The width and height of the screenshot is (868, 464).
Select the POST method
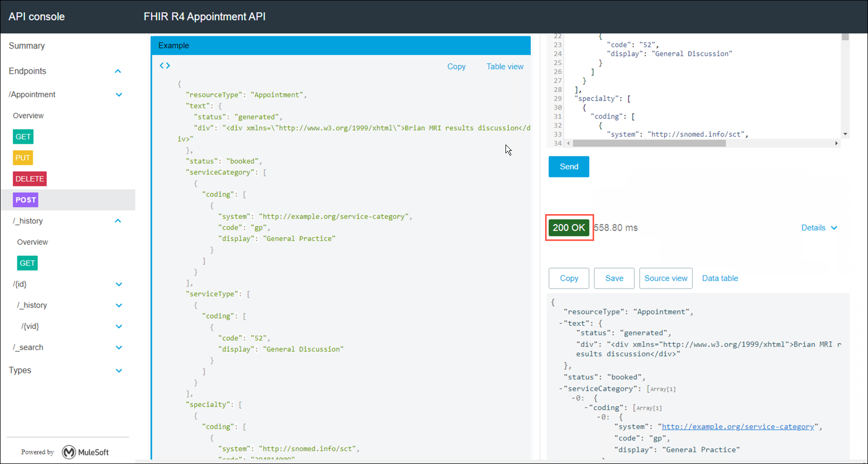click(x=26, y=200)
